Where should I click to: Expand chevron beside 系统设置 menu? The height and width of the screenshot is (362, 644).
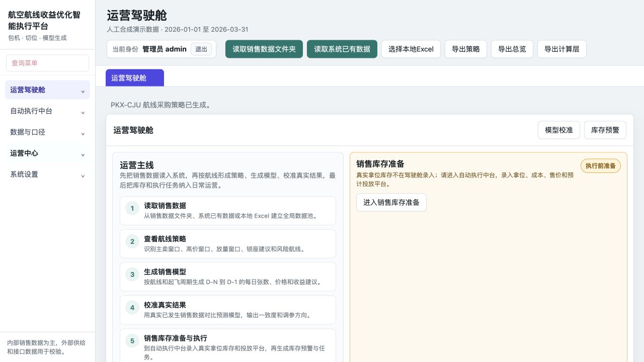point(83,176)
